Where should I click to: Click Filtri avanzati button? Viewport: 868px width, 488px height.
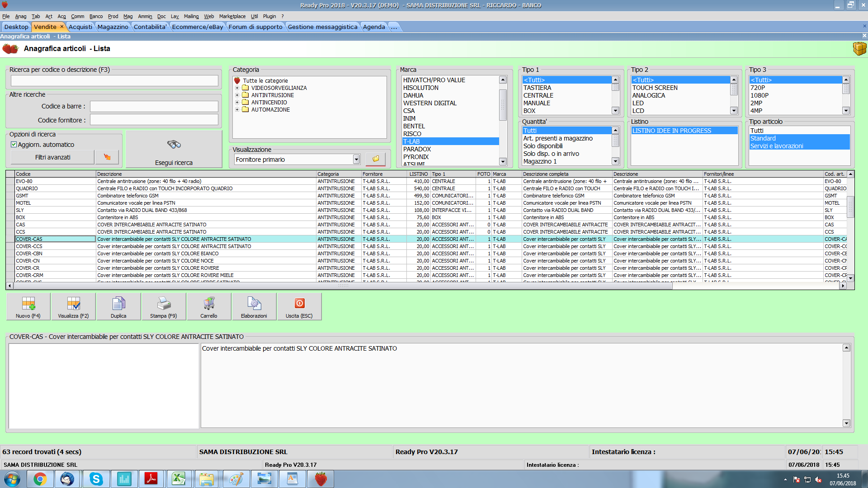[x=52, y=157]
